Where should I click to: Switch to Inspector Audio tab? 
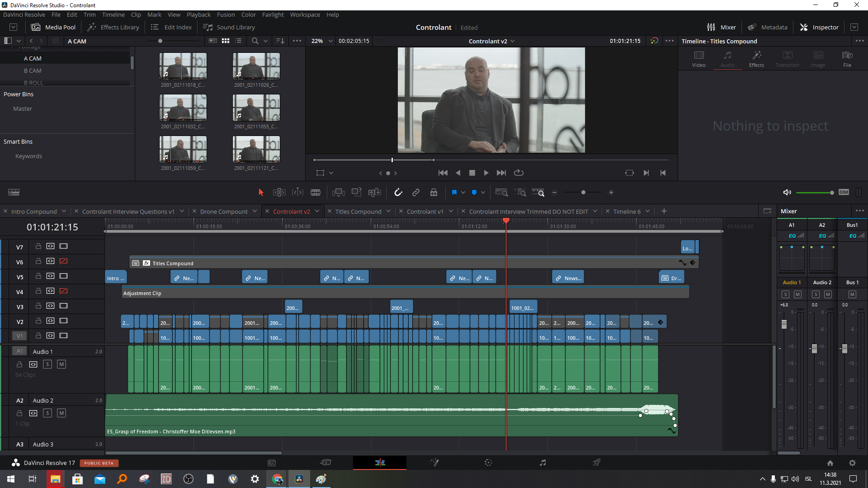[727, 59]
